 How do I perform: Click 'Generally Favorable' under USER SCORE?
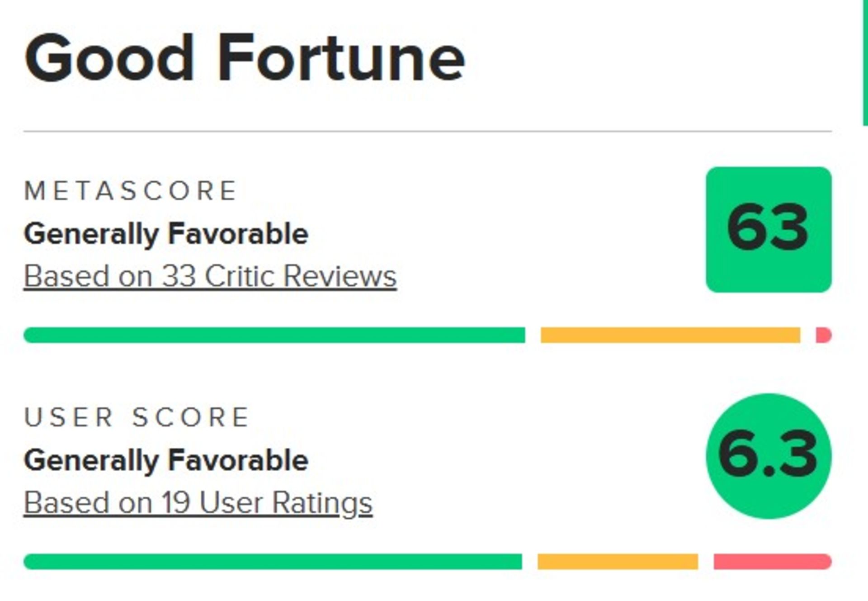(x=166, y=460)
